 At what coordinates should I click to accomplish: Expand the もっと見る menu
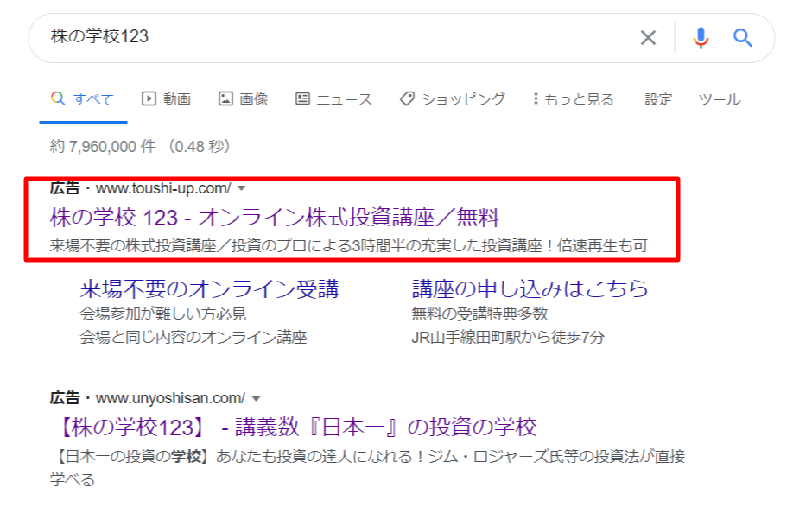pos(573,99)
